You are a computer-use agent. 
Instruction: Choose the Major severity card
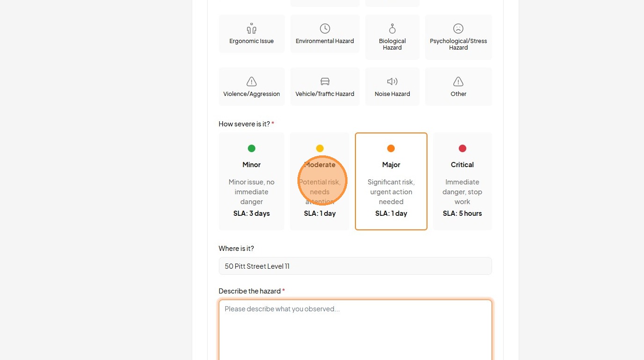point(391,181)
